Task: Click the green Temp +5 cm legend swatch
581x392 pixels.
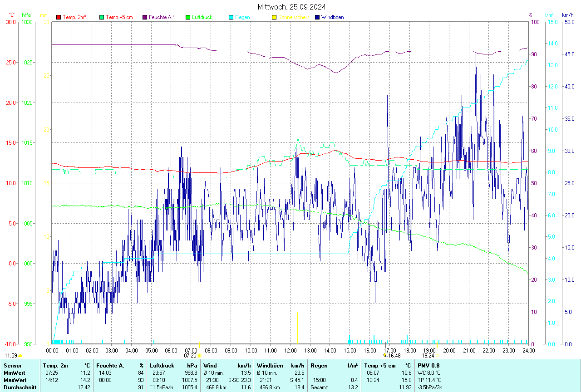Action: click(x=102, y=17)
